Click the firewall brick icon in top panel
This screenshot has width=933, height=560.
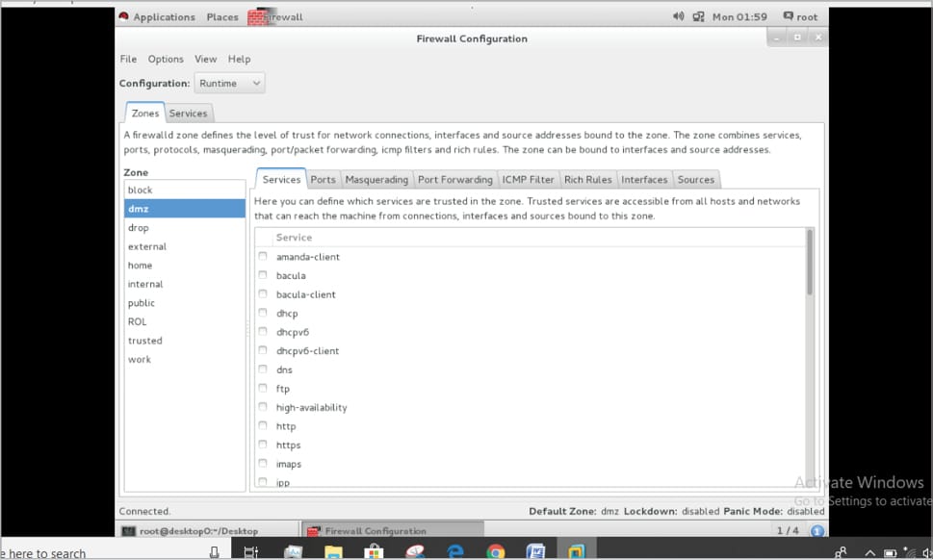point(257,17)
